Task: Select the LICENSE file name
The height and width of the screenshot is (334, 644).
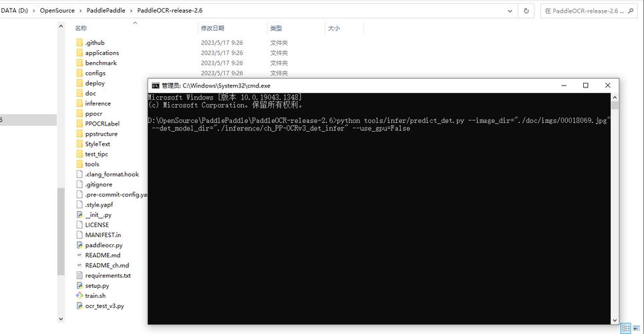Action: 97,225
